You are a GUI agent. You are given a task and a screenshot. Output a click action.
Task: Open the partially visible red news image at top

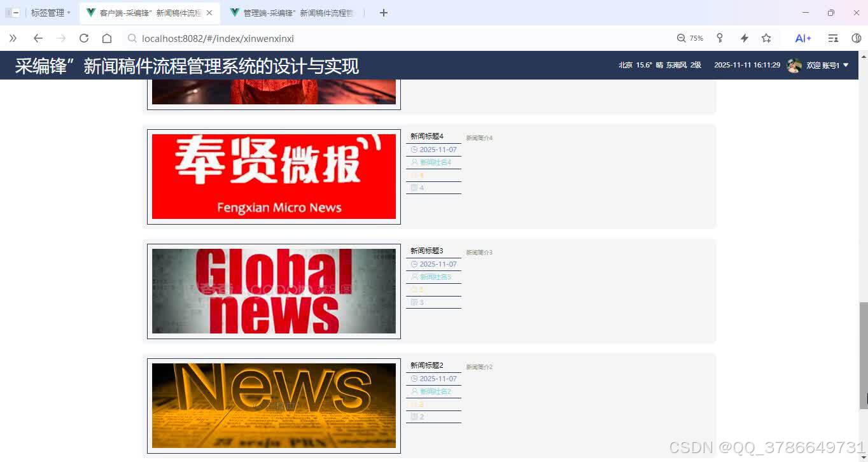coord(274,92)
